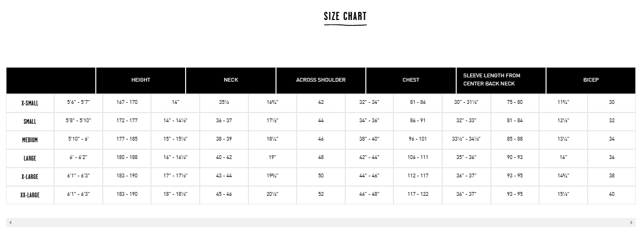Select the LARGE row label
Viewport: 644px width, 232px height.
tap(30, 158)
